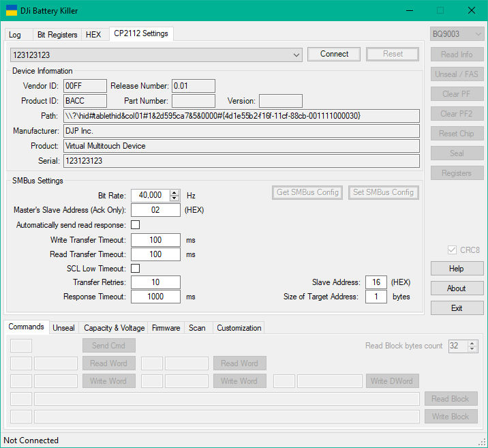
Task: Open the HEX tab
Action: (93, 35)
